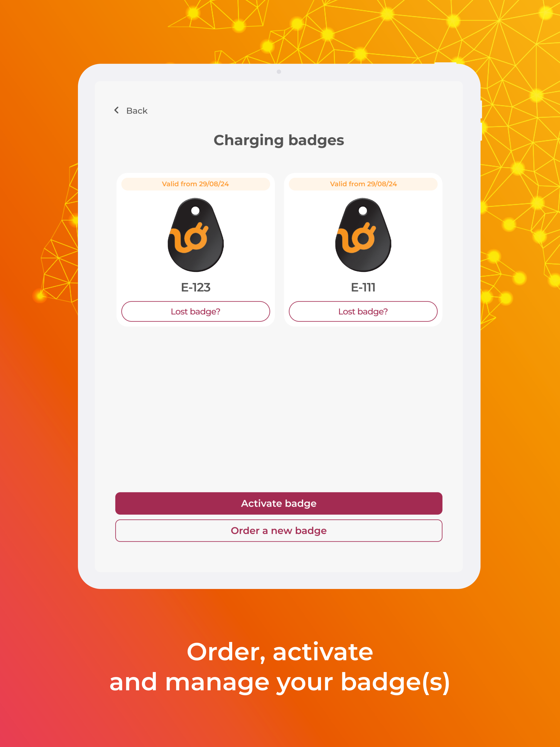The height and width of the screenshot is (747, 560).
Task: Report the E-123 badge as lost
Action: tap(196, 311)
